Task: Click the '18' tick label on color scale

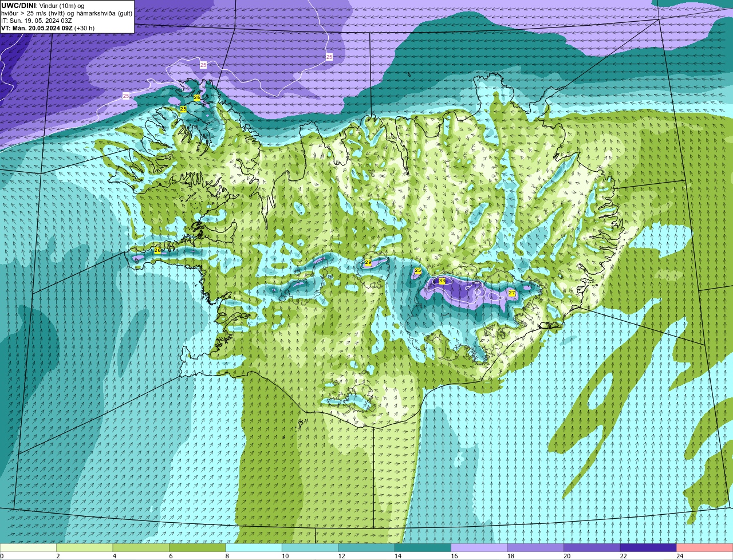Action: (511, 556)
